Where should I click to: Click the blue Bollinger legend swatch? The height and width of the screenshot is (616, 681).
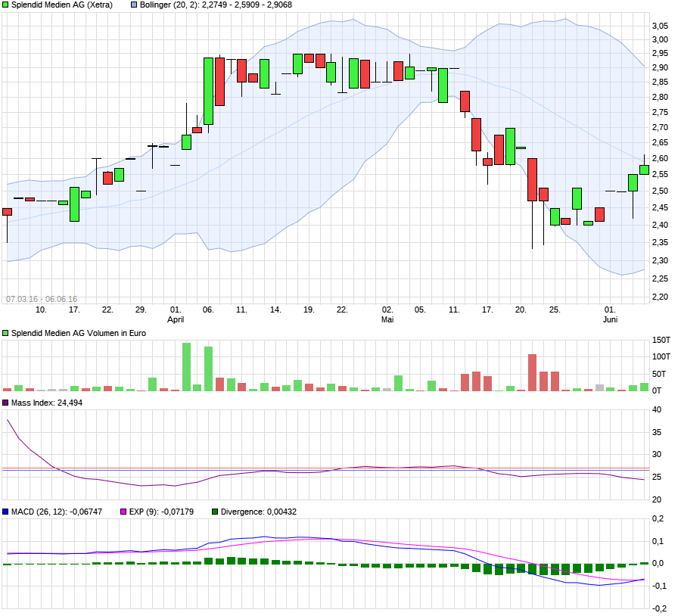134,5
